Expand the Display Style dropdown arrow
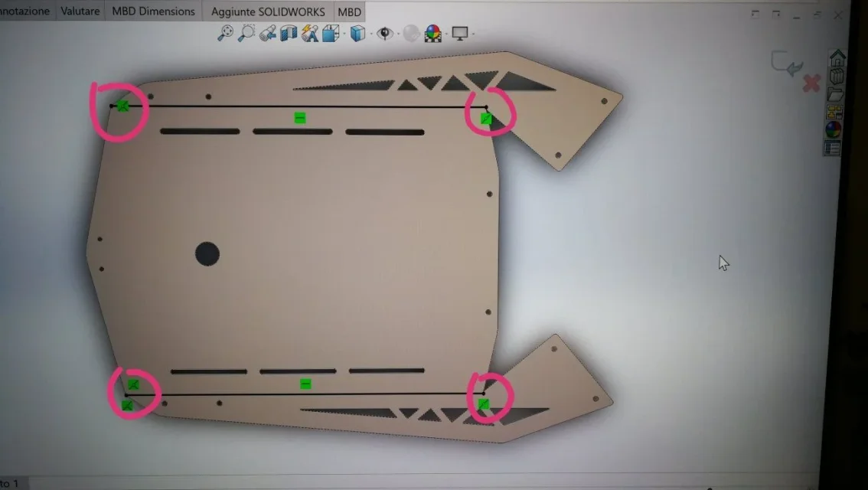Image resolution: width=868 pixels, height=490 pixels. click(x=370, y=34)
